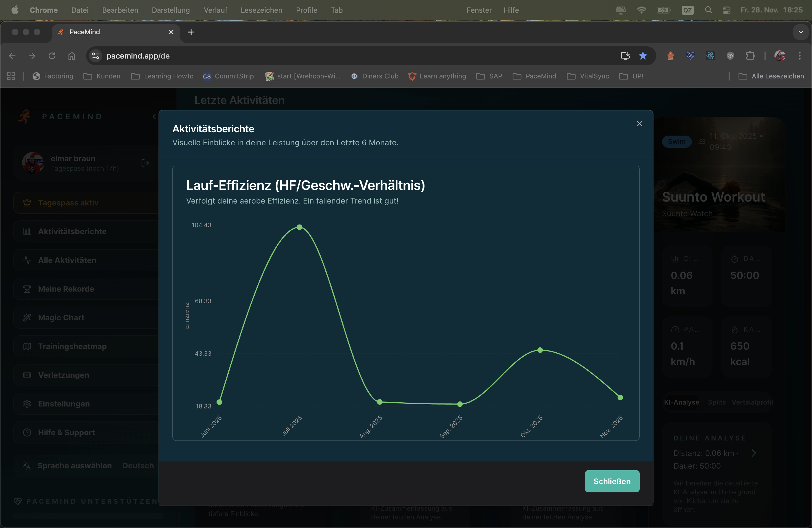Open Aktivitätsberichte in the sidebar
The width and height of the screenshot is (812, 528).
[x=72, y=231]
